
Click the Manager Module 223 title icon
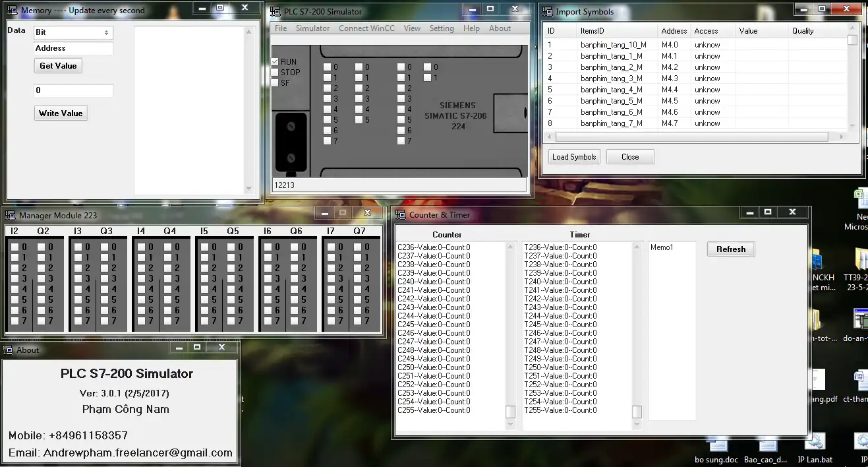[x=10, y=215]
